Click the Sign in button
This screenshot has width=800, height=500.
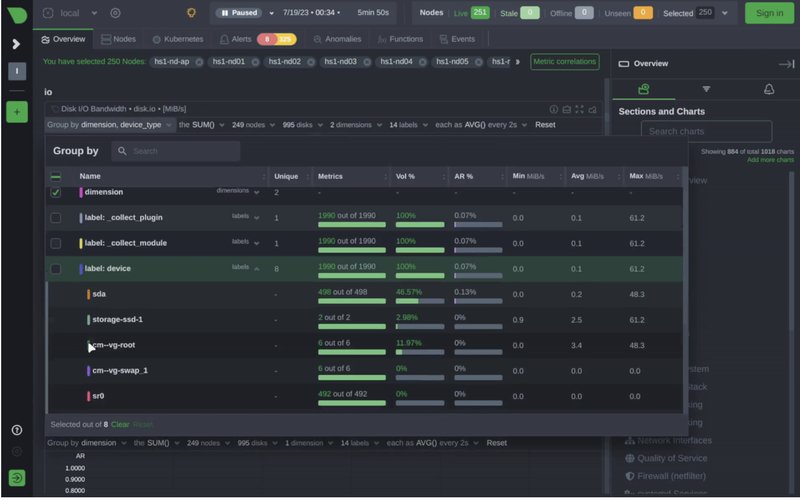[x=769, y=13]
